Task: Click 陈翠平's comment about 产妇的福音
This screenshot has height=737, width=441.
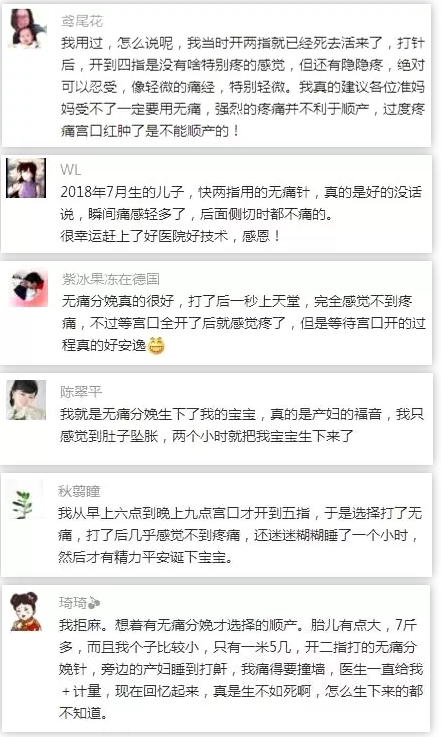Action: [x=242, y=425]
